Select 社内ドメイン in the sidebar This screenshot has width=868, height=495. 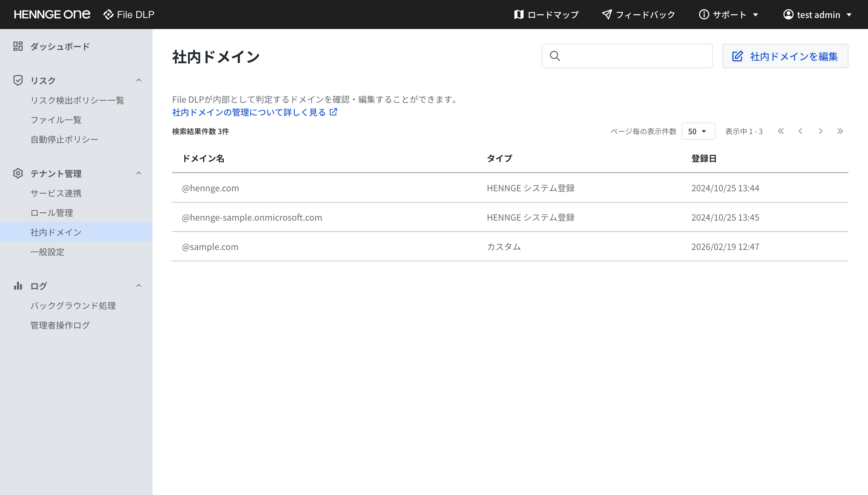point(76,232)
